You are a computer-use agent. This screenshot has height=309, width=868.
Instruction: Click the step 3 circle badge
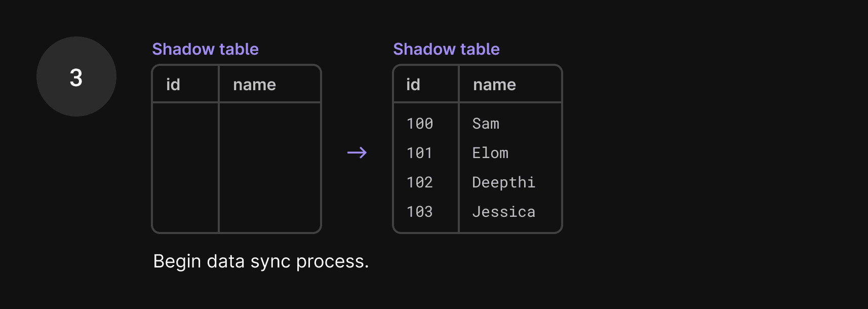(x=76, y=76)
